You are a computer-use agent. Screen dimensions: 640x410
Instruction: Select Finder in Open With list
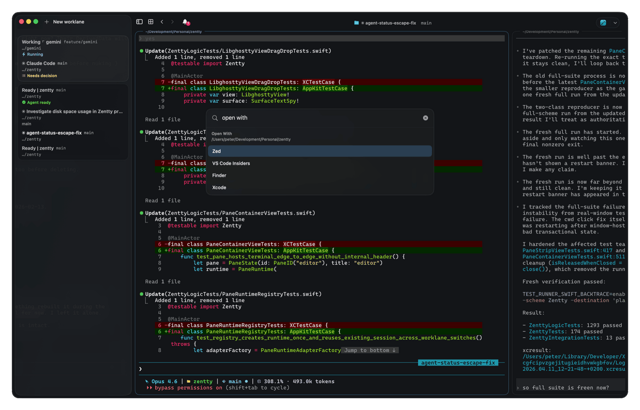[x=320, y=175]
